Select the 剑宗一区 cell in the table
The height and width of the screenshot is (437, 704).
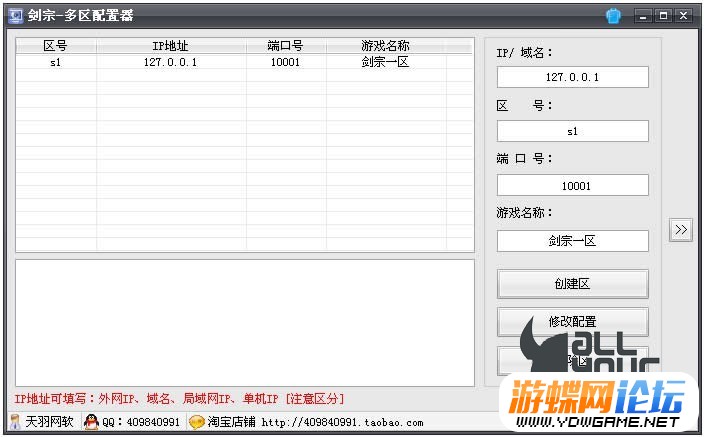(385, 62)
